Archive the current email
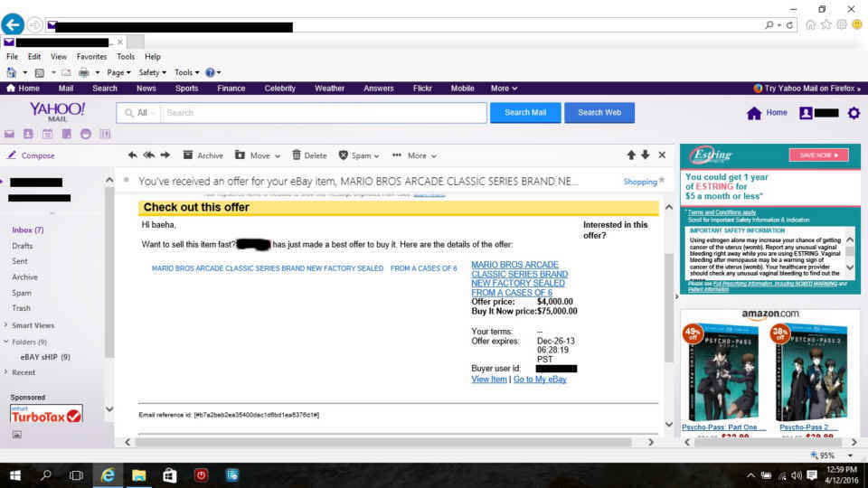Viewport: 868px width, 488px height. click(203, 155)
